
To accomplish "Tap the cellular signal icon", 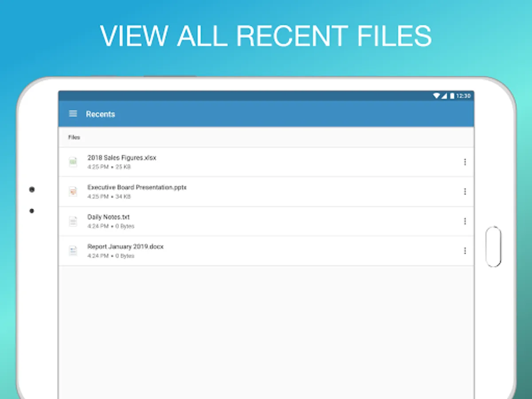I will tap(444, 96).
